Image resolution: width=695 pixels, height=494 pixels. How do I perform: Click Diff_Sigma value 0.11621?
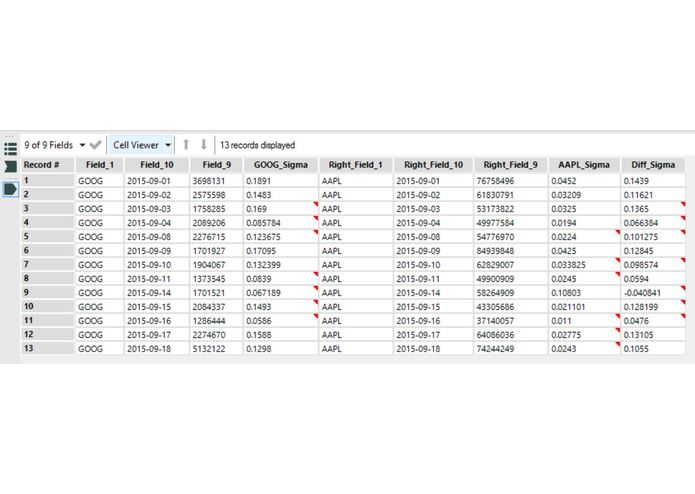653,195
